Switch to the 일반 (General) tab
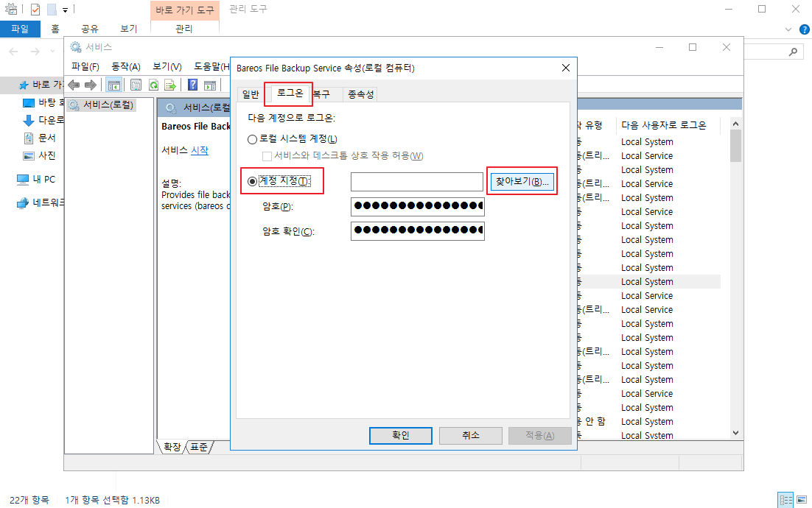 251,94
